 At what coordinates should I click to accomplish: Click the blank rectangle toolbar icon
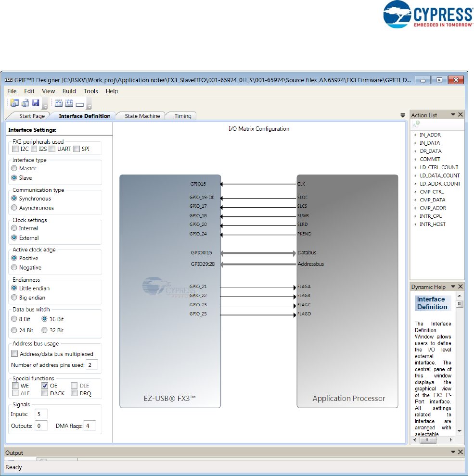click(79, 104)
